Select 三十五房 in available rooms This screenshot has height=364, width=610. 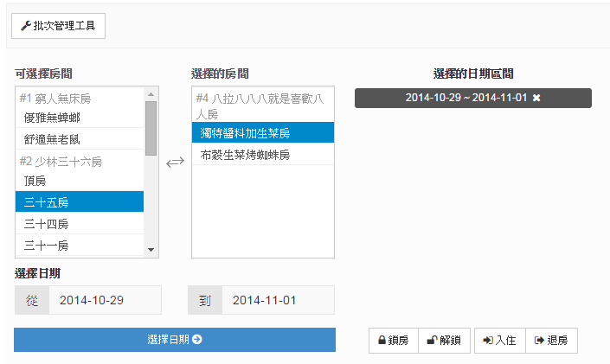pos(80,203)
